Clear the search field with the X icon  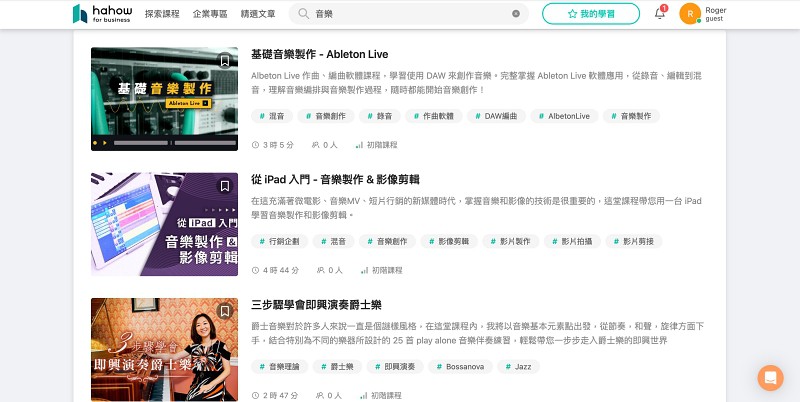tap(516, 14)
